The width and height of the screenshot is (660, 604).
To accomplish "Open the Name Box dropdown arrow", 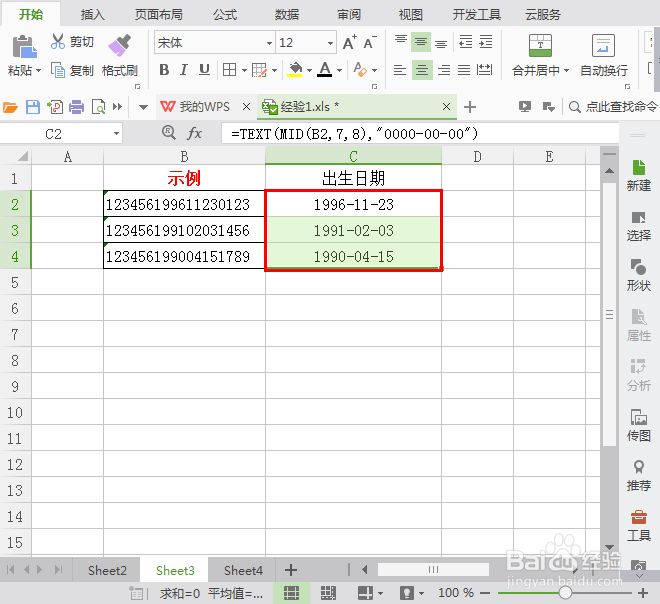I will 116,134.
